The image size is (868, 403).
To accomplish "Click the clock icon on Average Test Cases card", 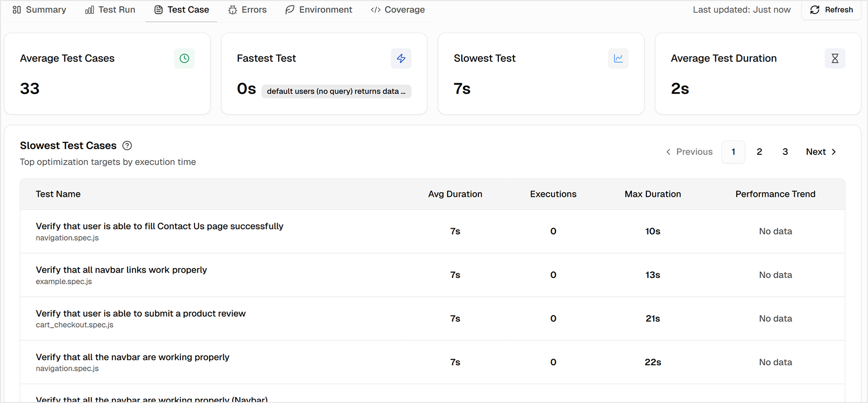I will (x=184, y=59).
